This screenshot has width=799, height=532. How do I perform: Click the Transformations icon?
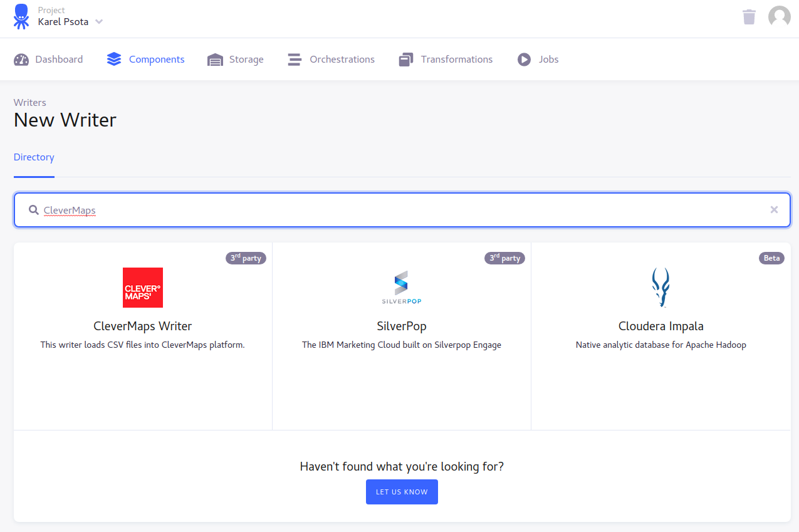(x=405, y=60)
